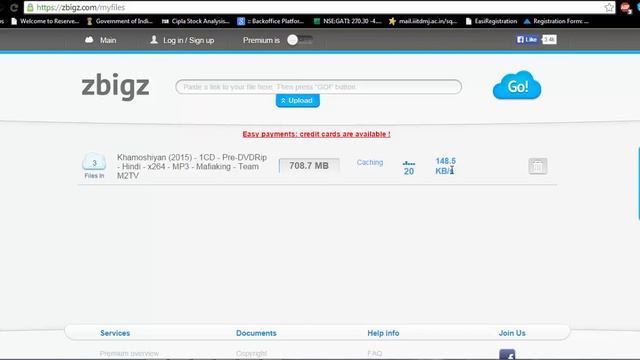Open the NSE:GATI bookmark
Image resolution: width=640 pixels, height=360 pixels.
[x=347, y=21]
